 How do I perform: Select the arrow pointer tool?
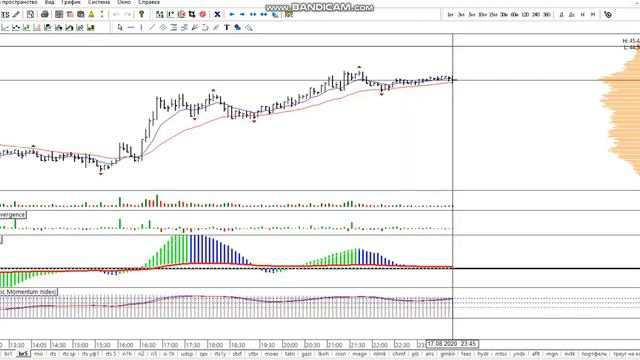tap(120, 27)
